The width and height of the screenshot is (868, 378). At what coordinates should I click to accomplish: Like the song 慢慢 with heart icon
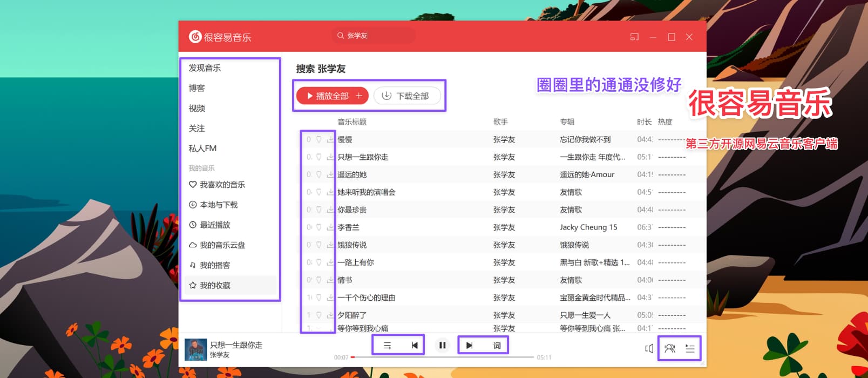[x=319, y=139]
